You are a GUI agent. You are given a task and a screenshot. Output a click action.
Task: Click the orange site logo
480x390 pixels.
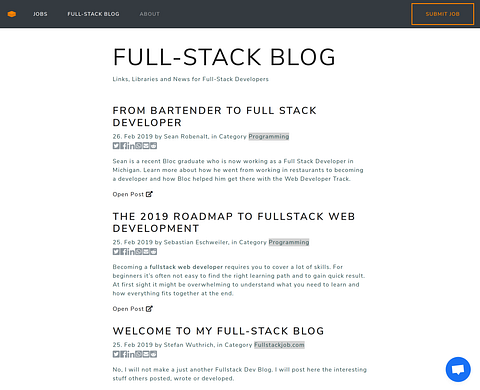[x=12, y=14]
